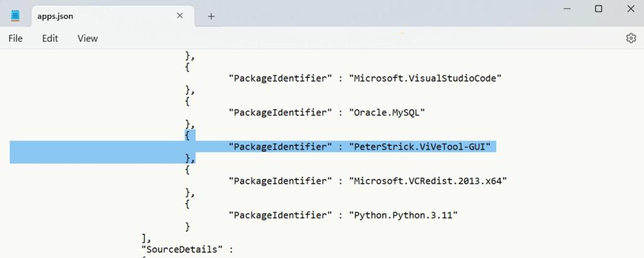The image size is (644, 258).
Task: Click the highlighted "PeterStrick.ViVeTool-GUI" value
Action: tap(421, 147)
